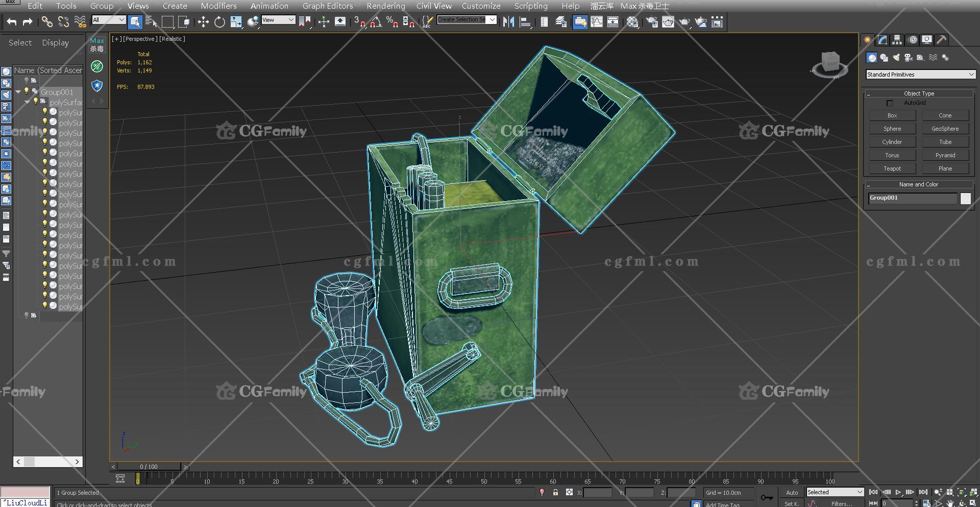Select the Rotate tool
The height and width of the screenshot is (507, 980).
click(219, 21)
